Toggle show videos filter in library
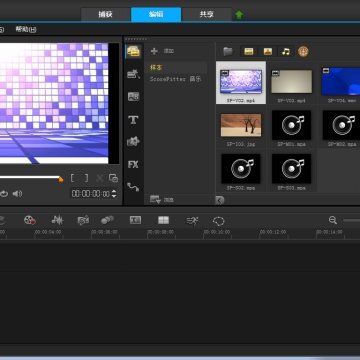 click(x=249, y=51)
